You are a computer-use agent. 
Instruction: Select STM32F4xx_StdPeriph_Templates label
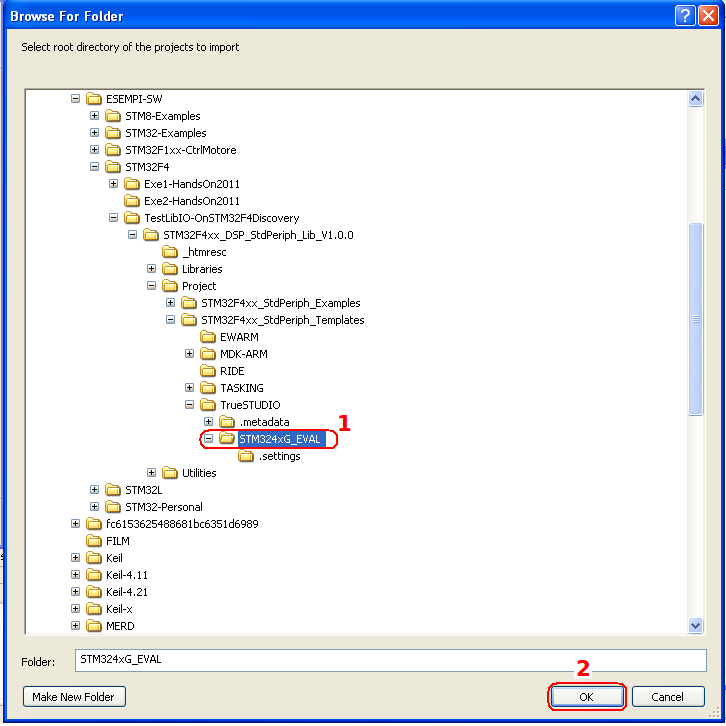pos(282,320)
